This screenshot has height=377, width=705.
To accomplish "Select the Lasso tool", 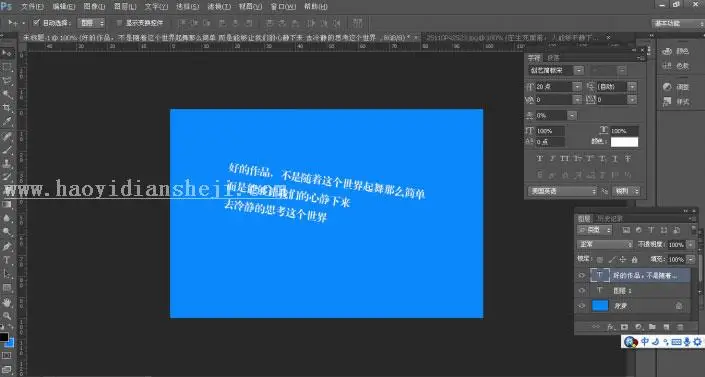I will point(7,81).
